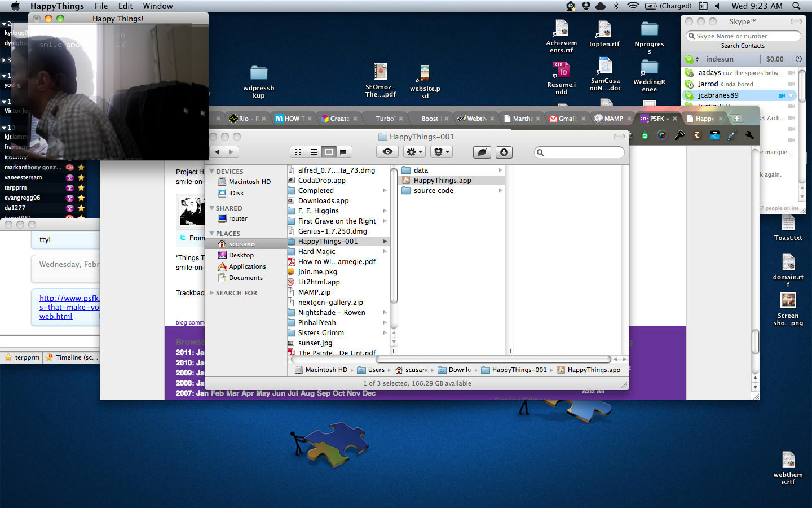The width and height of the screenshot is (812, 508).
Task: Start video call with jcabranes89
Action: tap(782, 95)
